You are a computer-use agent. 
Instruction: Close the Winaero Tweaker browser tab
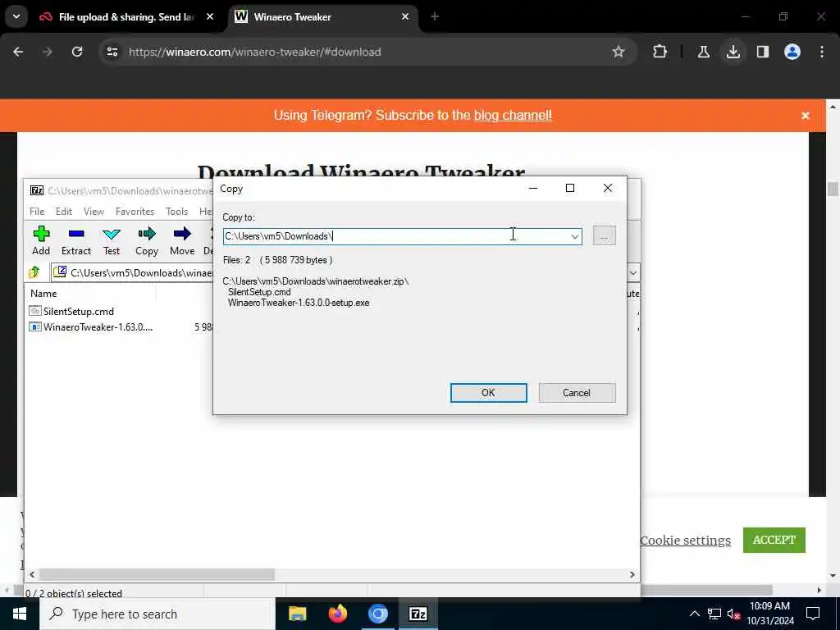coord(405,17)
